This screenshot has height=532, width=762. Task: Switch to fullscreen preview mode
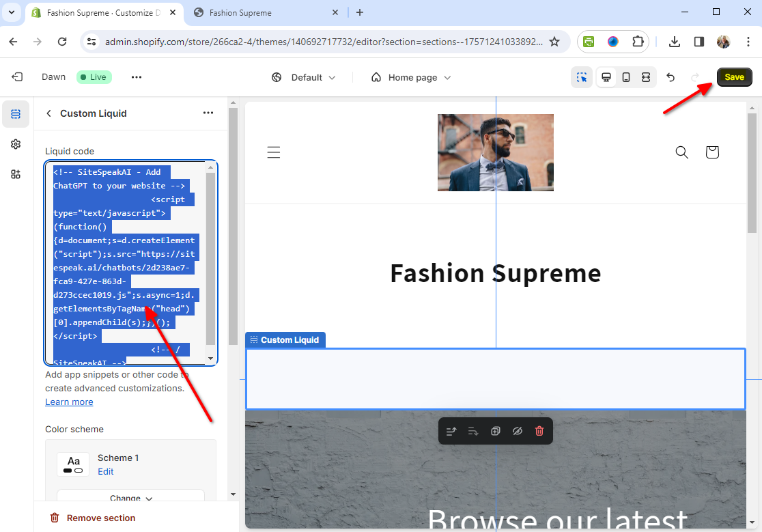[645, 77]
